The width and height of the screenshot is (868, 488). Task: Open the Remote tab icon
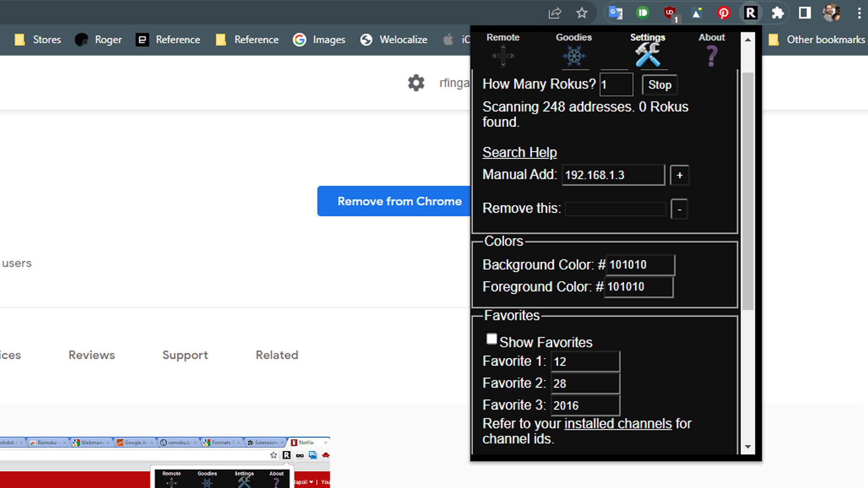(503, 56)
